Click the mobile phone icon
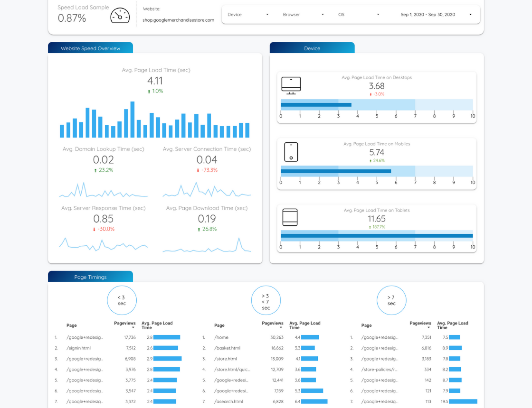The width and height of the screenshot is (532, 408). click(291, 152)
